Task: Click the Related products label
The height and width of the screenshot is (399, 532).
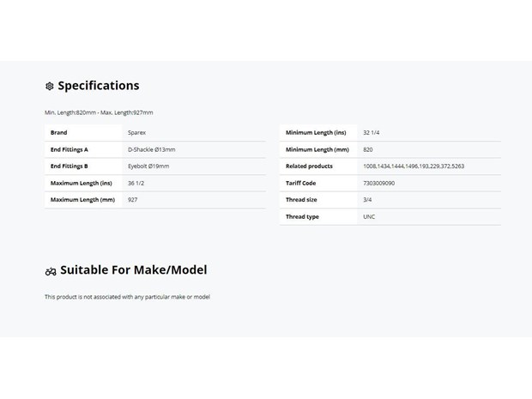Action: (x=309, y=166)
